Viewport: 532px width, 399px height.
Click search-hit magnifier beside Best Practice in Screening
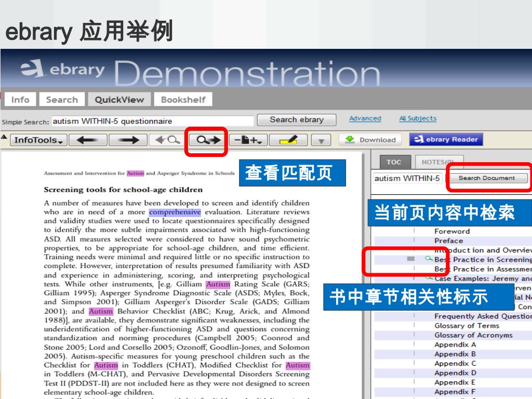coord(429,259)
